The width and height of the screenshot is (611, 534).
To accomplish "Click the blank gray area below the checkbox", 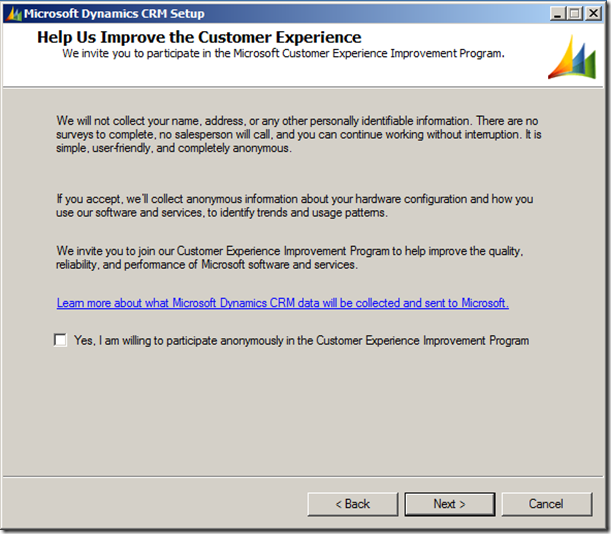I will click(x=300, y=410).
